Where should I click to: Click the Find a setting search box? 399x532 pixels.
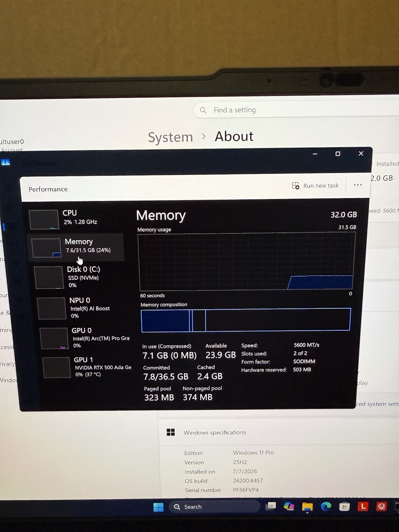296,110
